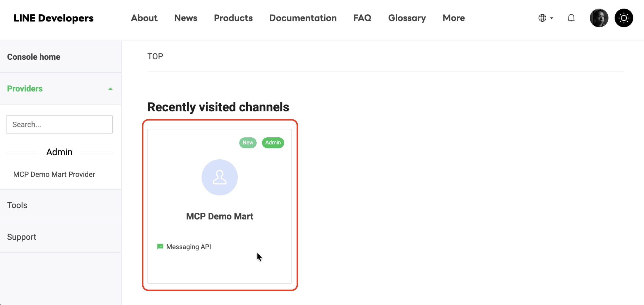This screenshot has width=644, height=305.
Task: Click the Admin group label in sidebar
Action: click(x=59, y=152)
